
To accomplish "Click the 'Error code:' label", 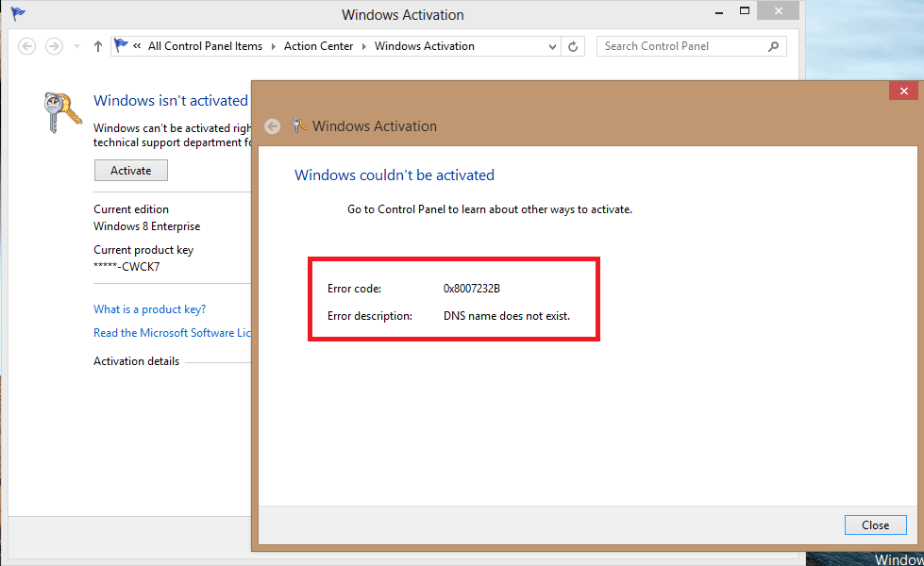I will [x=354, y=289].
